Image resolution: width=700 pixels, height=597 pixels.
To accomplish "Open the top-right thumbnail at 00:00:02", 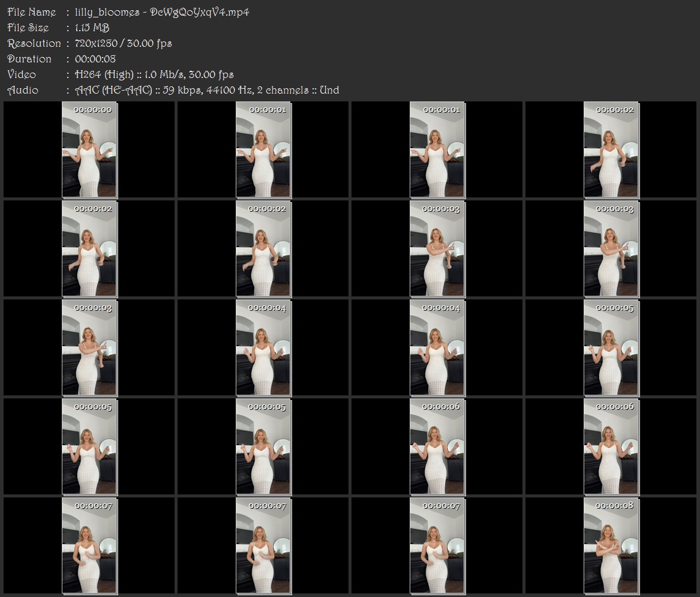I will 611,149.
